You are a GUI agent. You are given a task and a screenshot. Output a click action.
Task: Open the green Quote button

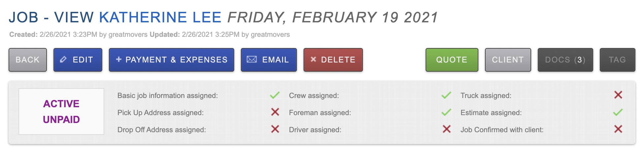pos(452,60)
